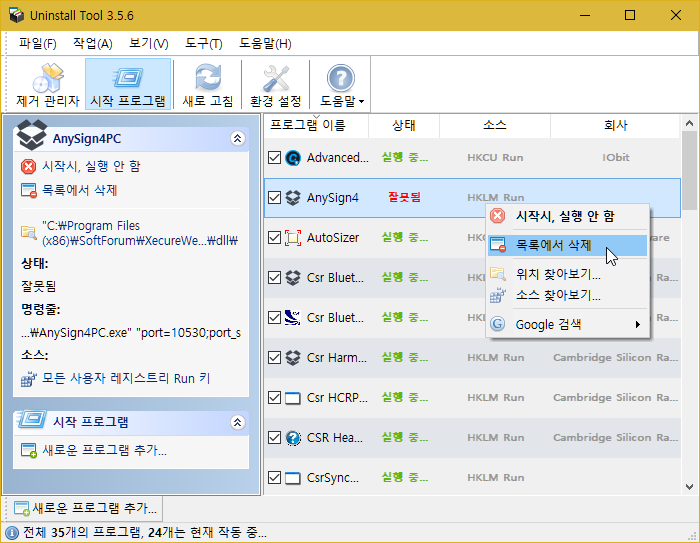Uncheck the AutoSizer startup entry checkbox

click(275, 238)
